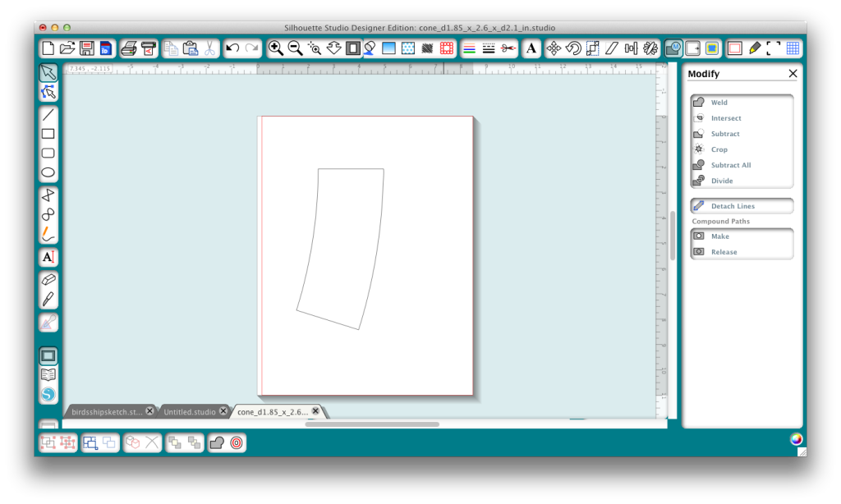Select the Edit Points tool

[48, 93]
